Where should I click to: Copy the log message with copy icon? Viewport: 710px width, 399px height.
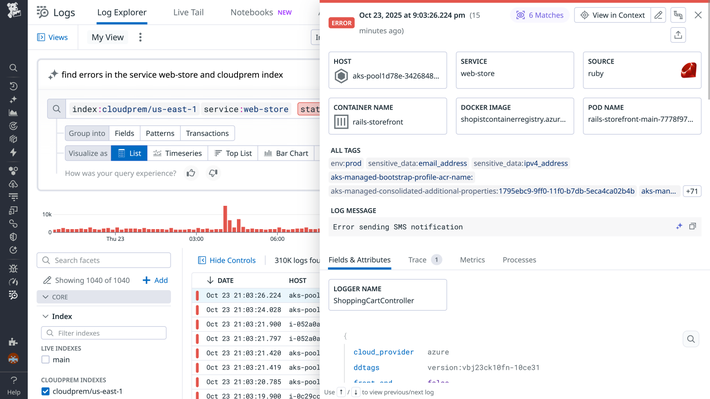point(692,226)
